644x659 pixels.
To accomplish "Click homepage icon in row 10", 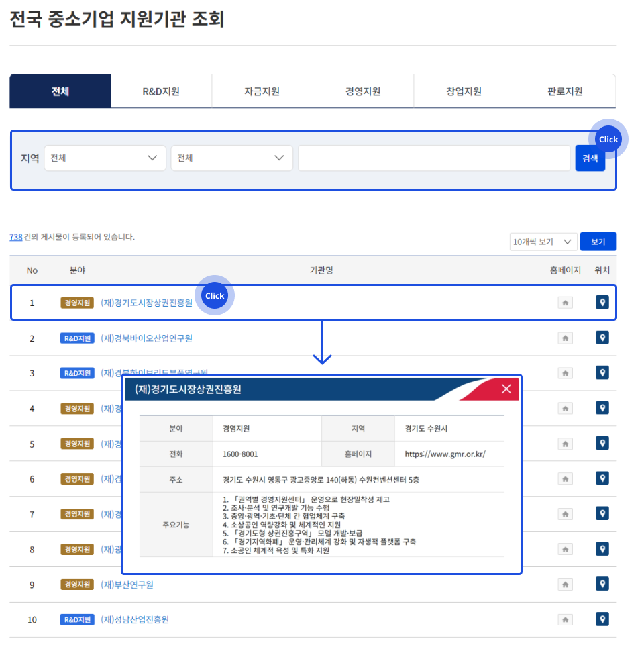I will click(x=565, y=619).
